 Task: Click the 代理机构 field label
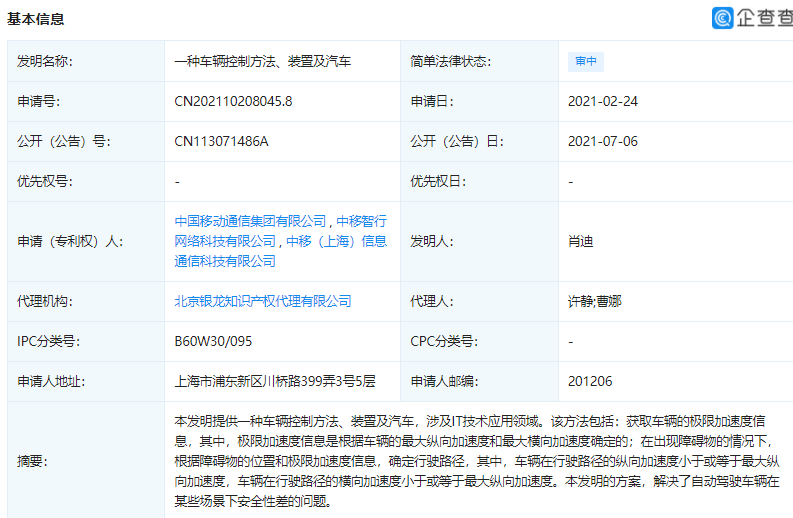tap(45, 301)
